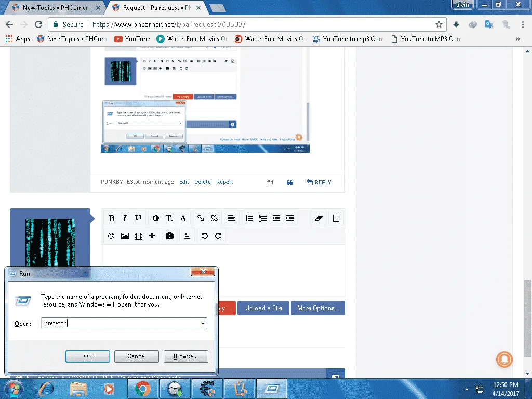Save draft with the floppy icon

tap(187, 236)
